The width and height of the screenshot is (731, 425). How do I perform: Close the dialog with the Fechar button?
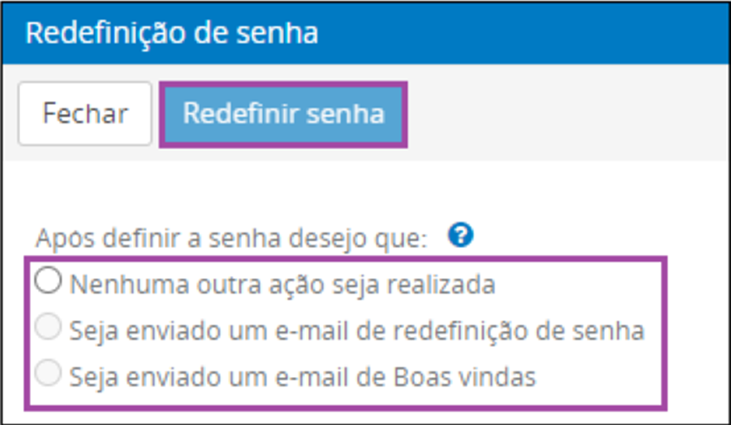[85, 114]
